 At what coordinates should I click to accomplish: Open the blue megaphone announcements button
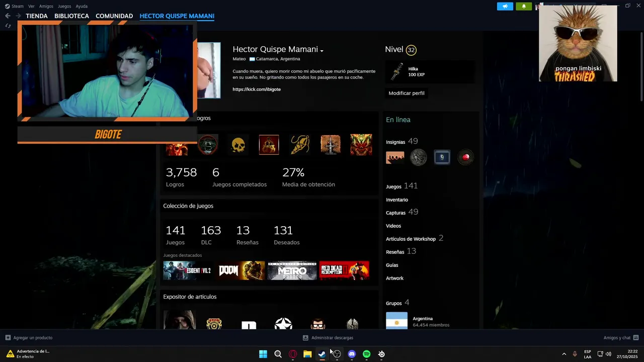[x=505, y=6]
